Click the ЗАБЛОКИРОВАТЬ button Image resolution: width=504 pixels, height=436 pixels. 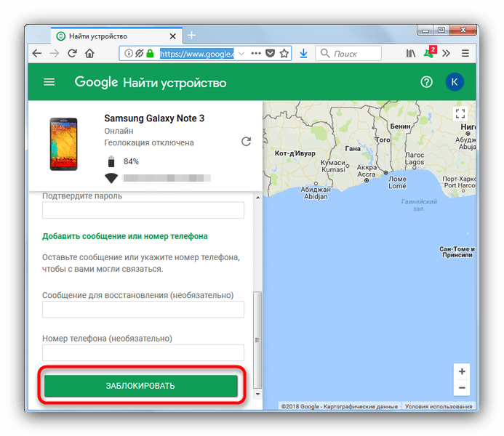141,386
